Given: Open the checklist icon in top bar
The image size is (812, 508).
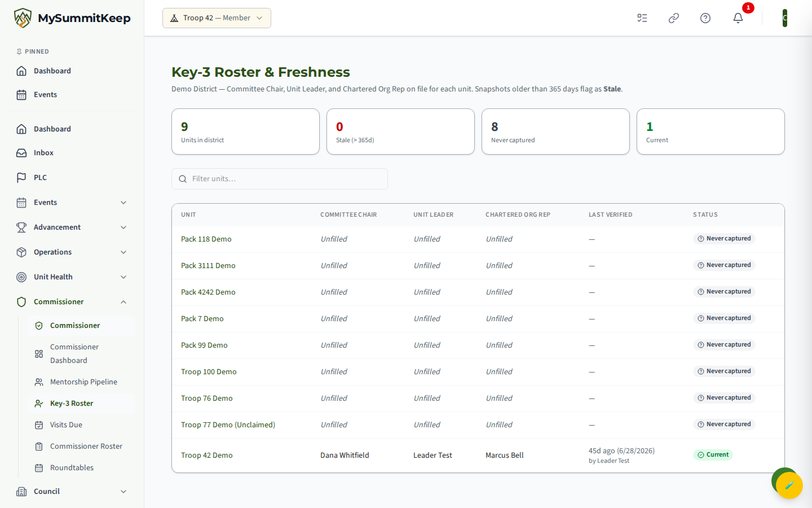Looking at the screenshot, I should (x=642, y=18).
